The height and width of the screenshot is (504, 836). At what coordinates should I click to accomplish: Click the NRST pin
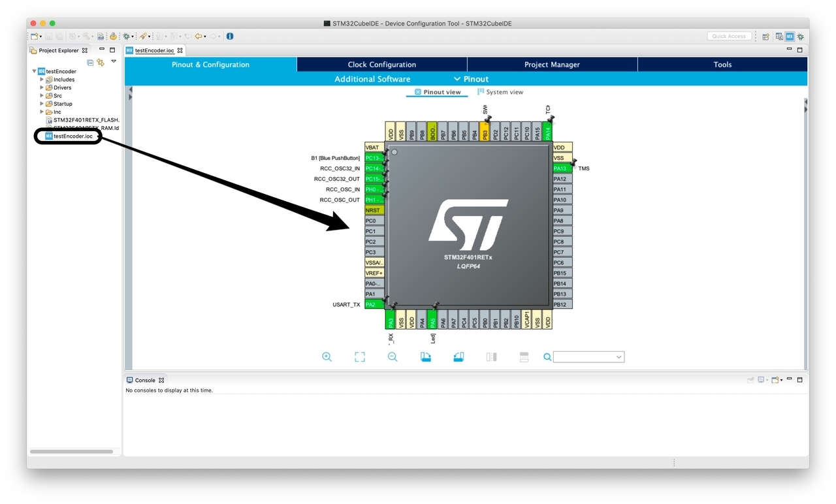click(x=374, y=210)
